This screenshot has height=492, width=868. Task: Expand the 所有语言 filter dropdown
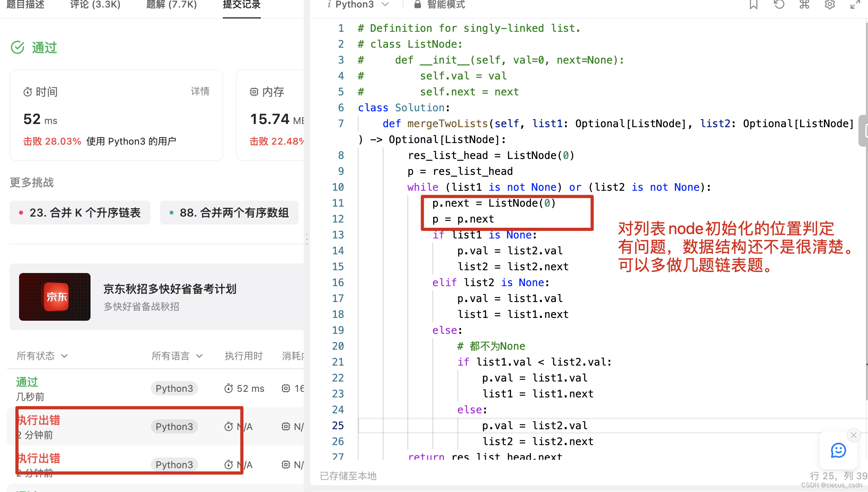point(177,356)
